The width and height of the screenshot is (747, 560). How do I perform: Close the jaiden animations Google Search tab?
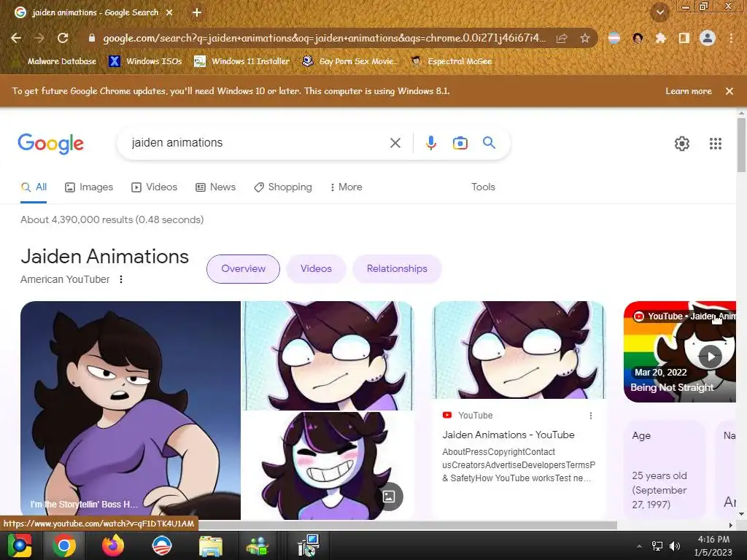tap(169, 12)
